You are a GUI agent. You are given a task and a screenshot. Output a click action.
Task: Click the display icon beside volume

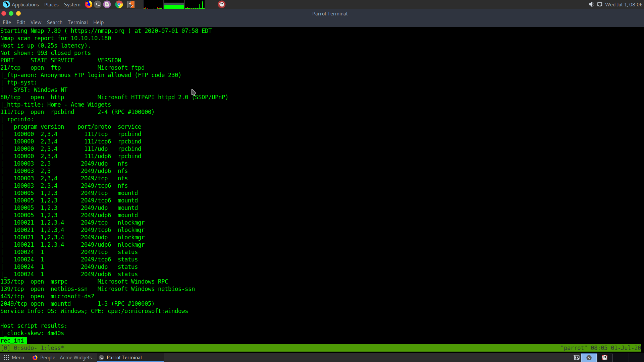(600, 4)
